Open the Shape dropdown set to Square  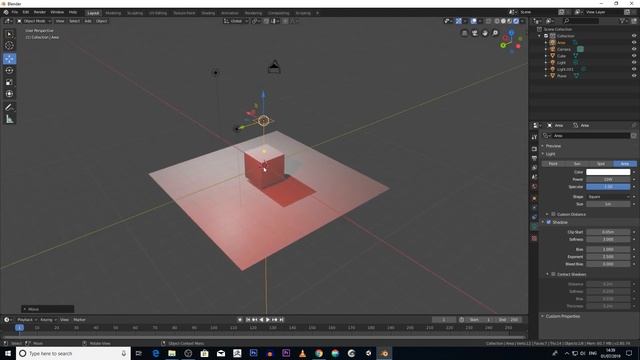tap(608, 197)
